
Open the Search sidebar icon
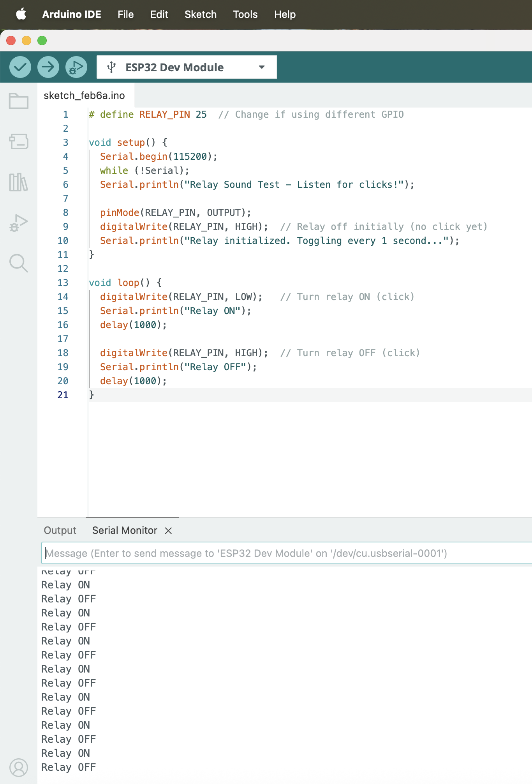tap(19, 263)
